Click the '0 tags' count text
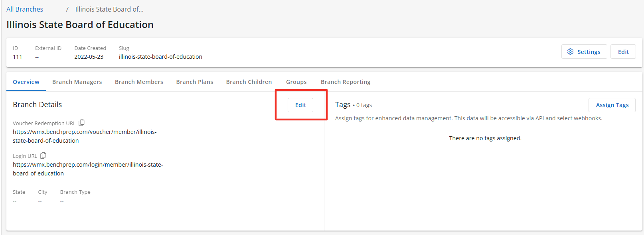Viewport: 644px width, 235px height. click(364, 105)
